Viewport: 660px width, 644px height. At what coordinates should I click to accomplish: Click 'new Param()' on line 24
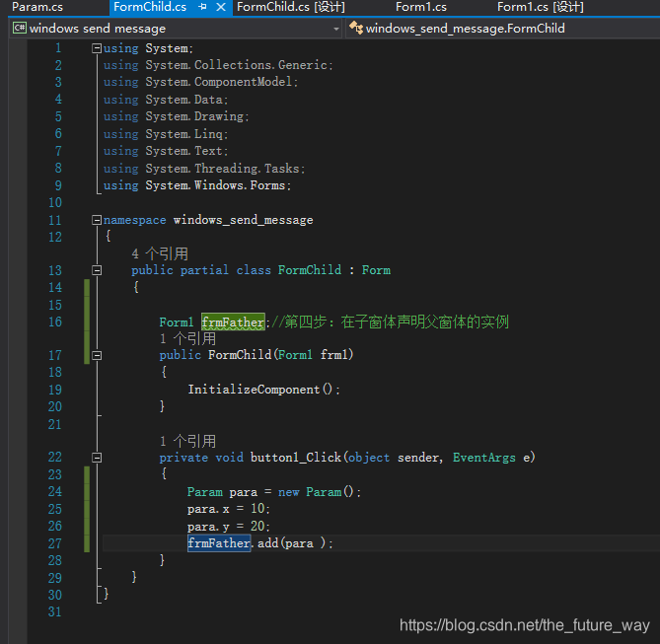pyautogui.click(x=316, y=491)
